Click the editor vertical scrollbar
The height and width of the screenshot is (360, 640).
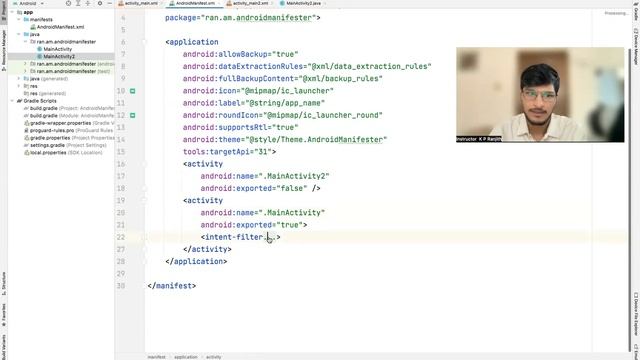(629, 200)
